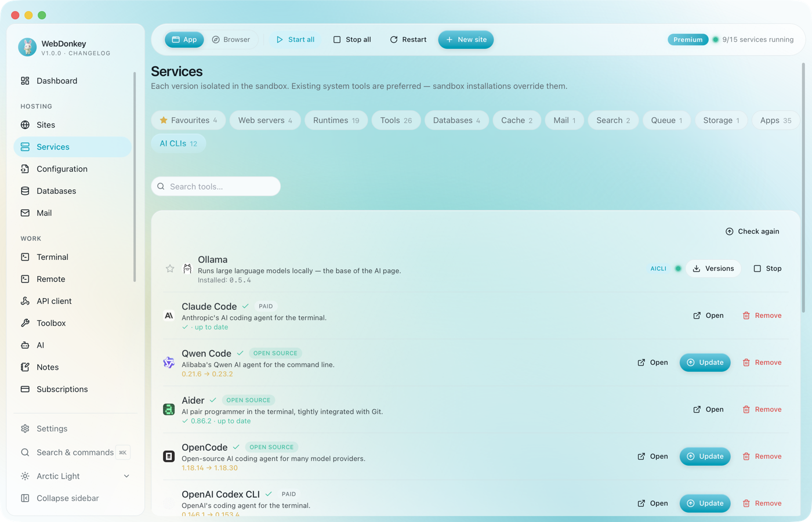The height and width of the screenshot is (522, 812).
Task: Filter by Tools category
Action: [x=396, y=120]
